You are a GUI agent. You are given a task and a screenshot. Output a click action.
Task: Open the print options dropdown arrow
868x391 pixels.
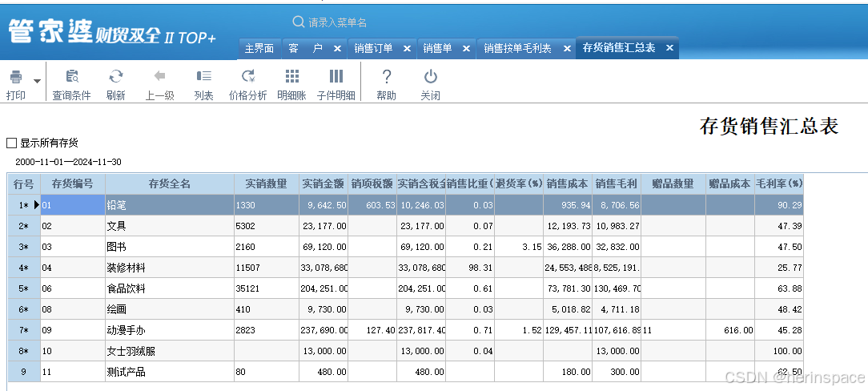37,82
